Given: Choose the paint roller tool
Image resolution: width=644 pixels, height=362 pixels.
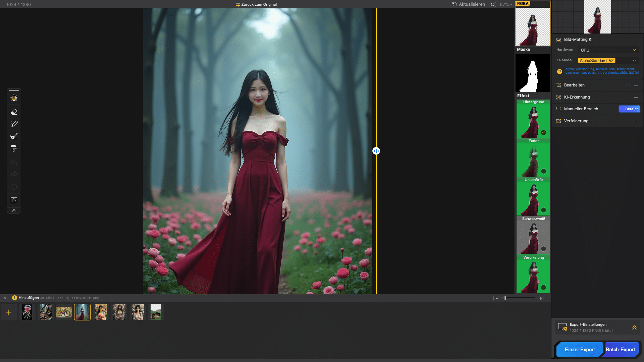Looking at the screenshot, I should (x=14, y=148).
